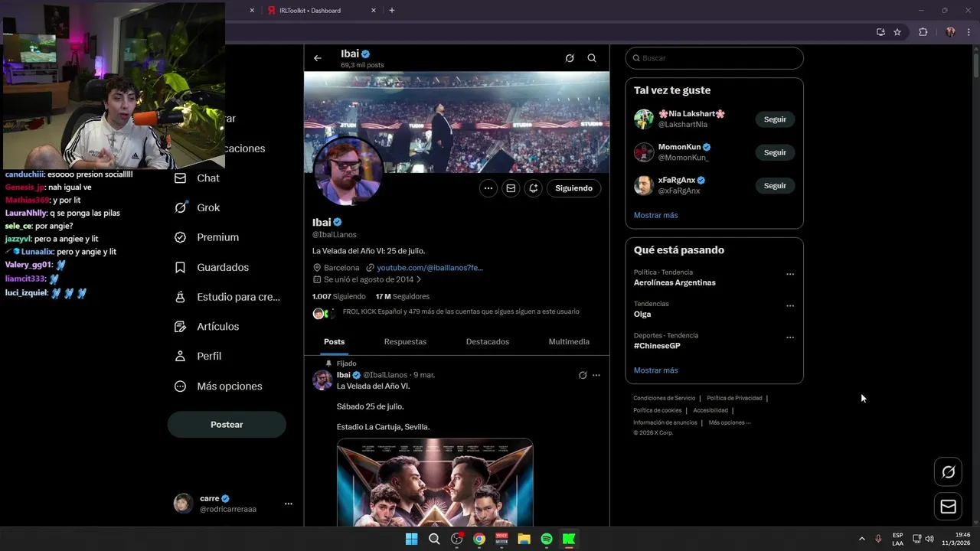
Task: Switch to the Posts tab
Action: [334, 342]
